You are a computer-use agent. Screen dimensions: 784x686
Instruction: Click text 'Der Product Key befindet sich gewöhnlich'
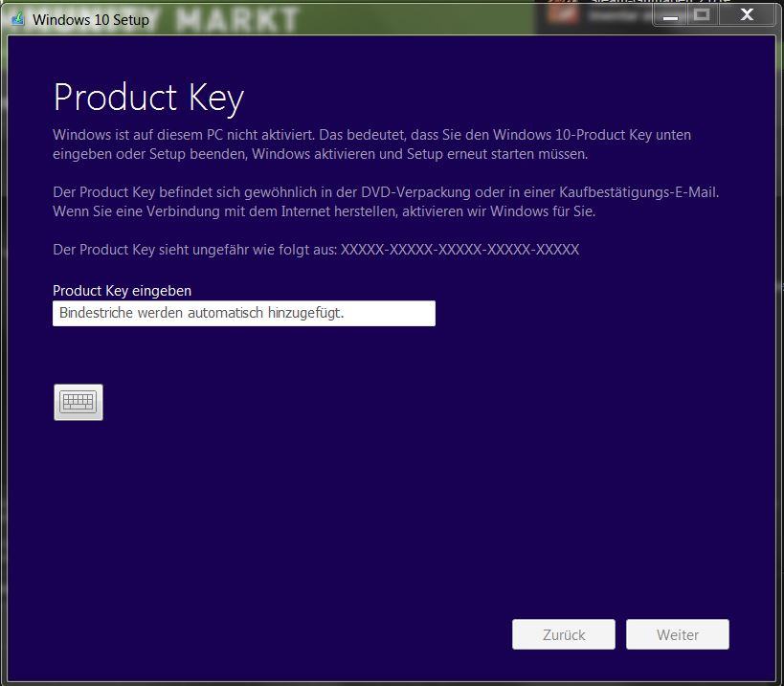(185, 192)
